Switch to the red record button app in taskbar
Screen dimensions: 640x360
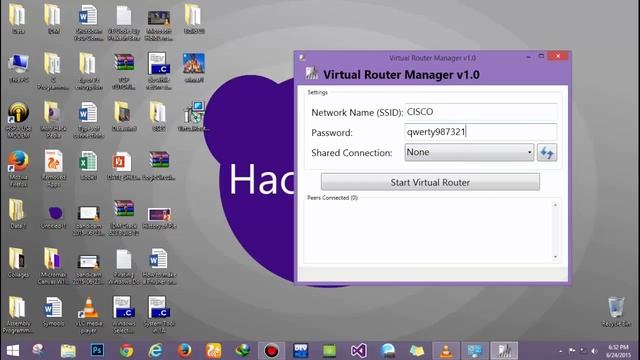pos(271,351)
